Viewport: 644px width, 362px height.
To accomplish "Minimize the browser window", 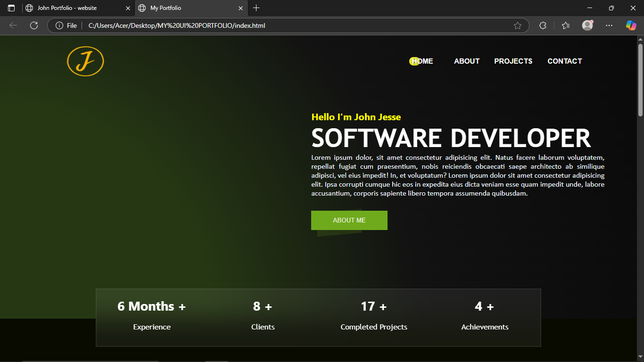I will tap(590, 8).
